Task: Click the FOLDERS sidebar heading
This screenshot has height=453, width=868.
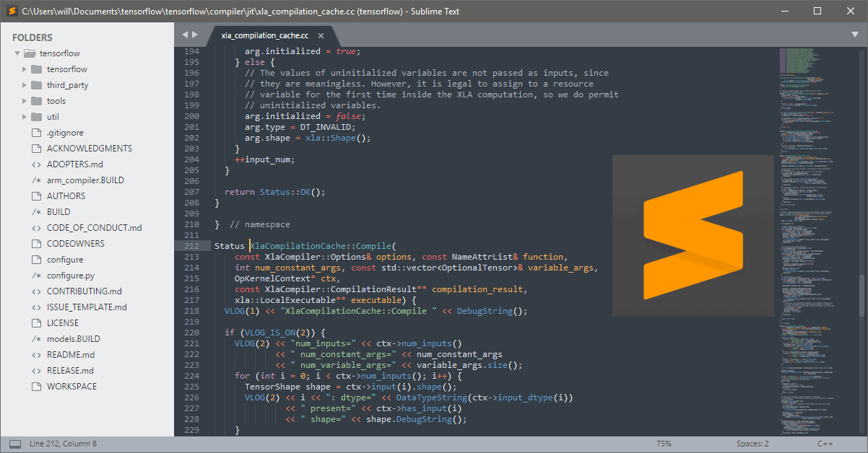Action: tap(32, 38)
